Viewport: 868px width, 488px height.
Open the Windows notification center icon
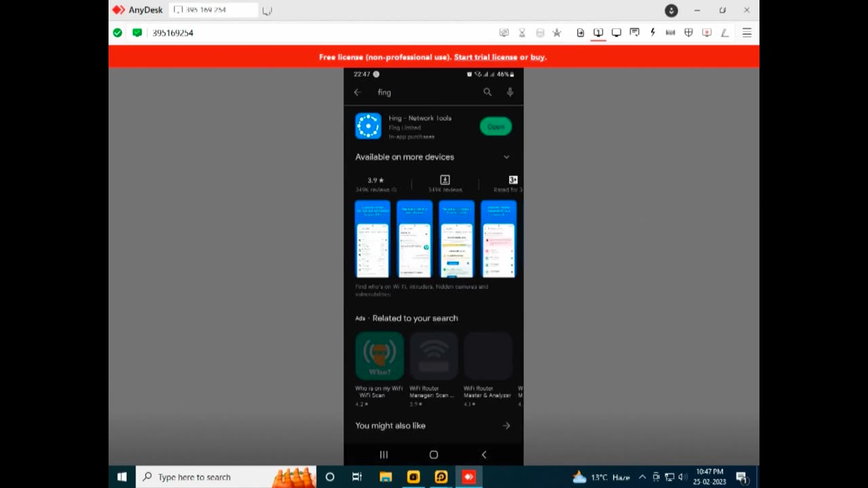[x=741, y=477]
